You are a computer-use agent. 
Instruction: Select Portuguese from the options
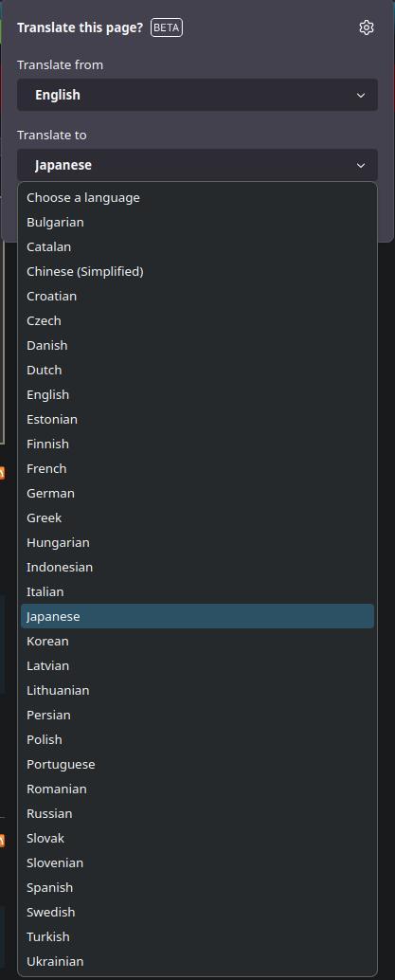click(x=197, y=764)
